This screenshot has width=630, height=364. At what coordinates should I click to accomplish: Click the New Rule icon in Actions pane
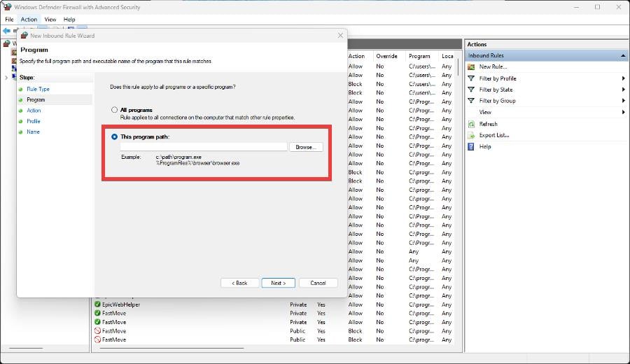pos(471,66)
